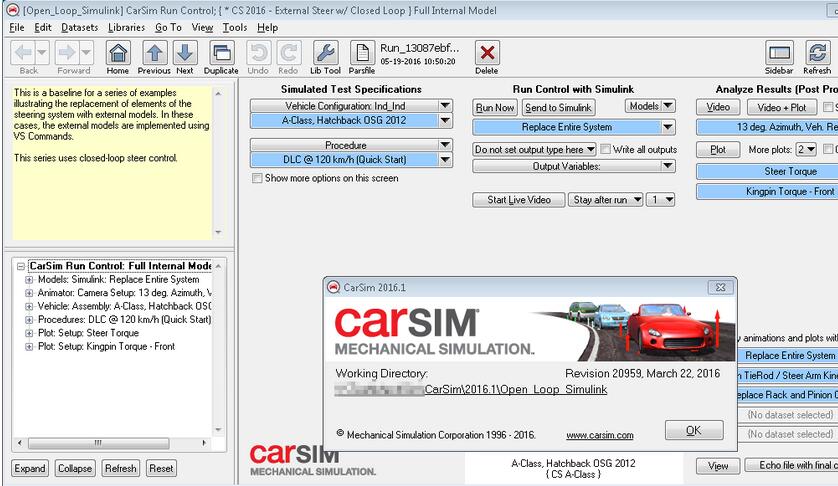Open Kingpin Torque - Front plot dataset
Screen dimensions: 838x486
(x=767, y=191)
